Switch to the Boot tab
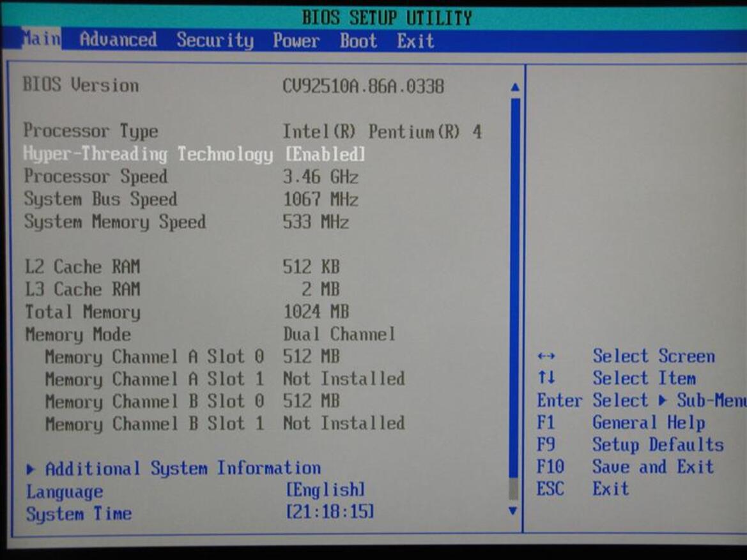This screenshot has height=560, width=747. click(x=357, y=40)
